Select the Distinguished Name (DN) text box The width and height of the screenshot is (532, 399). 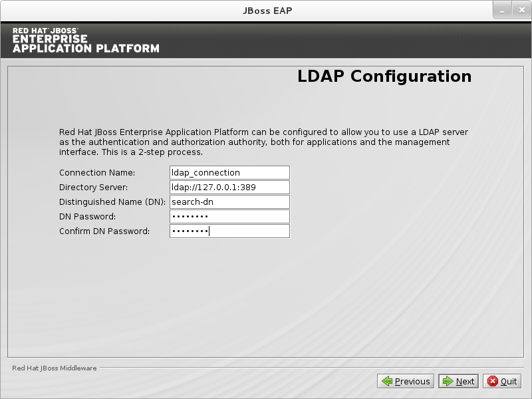229,202
